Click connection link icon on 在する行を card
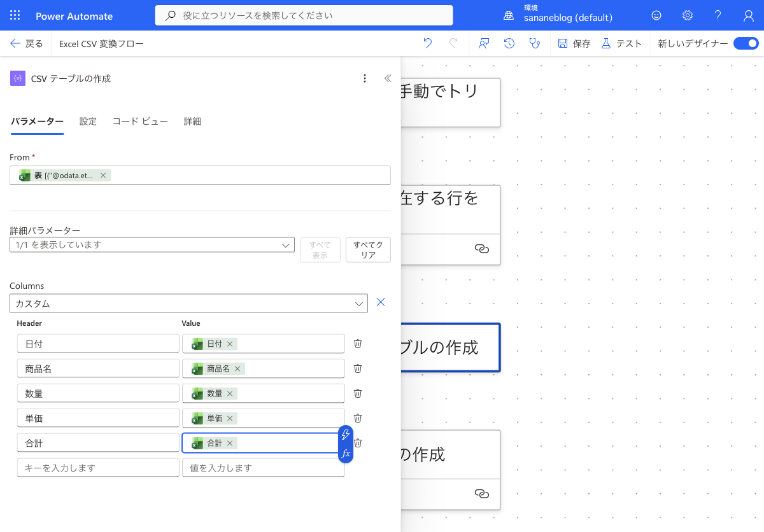Screen dimensions: 764x532 (x=482, y=249)
